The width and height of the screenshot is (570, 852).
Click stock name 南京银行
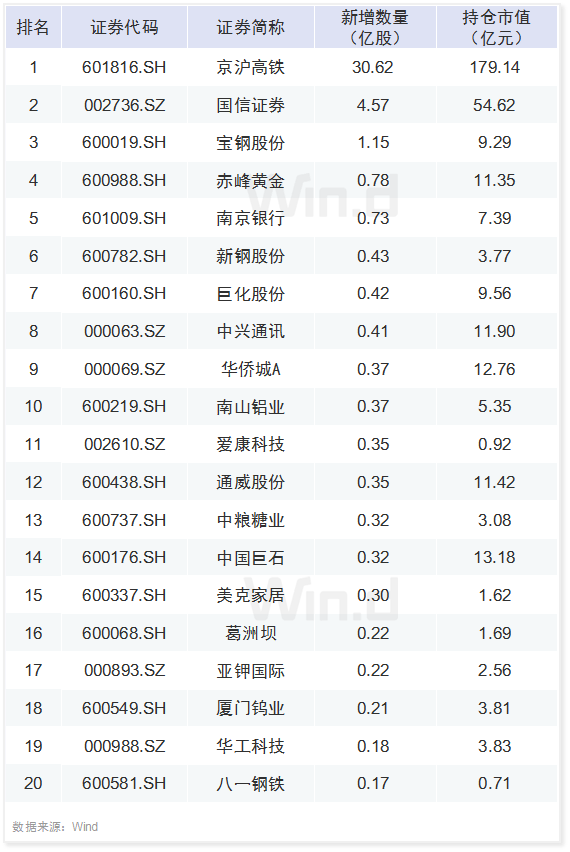click(250, 218)
